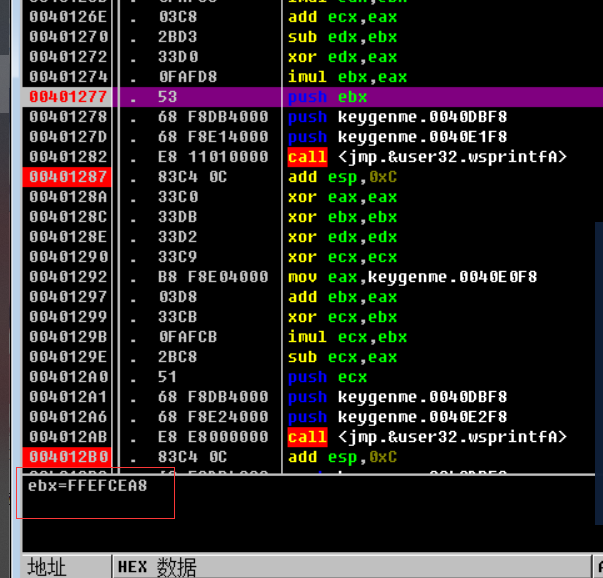Click the "地址" column header
The width and height of the screenshot is (603, 578).
tap(47, 567)
